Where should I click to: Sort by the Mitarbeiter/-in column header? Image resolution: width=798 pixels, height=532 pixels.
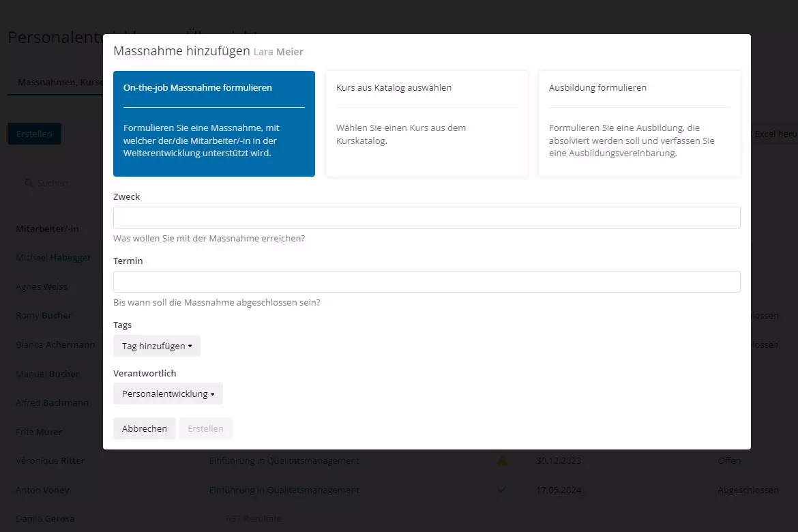pyautogui.click(x=47, y=228)
